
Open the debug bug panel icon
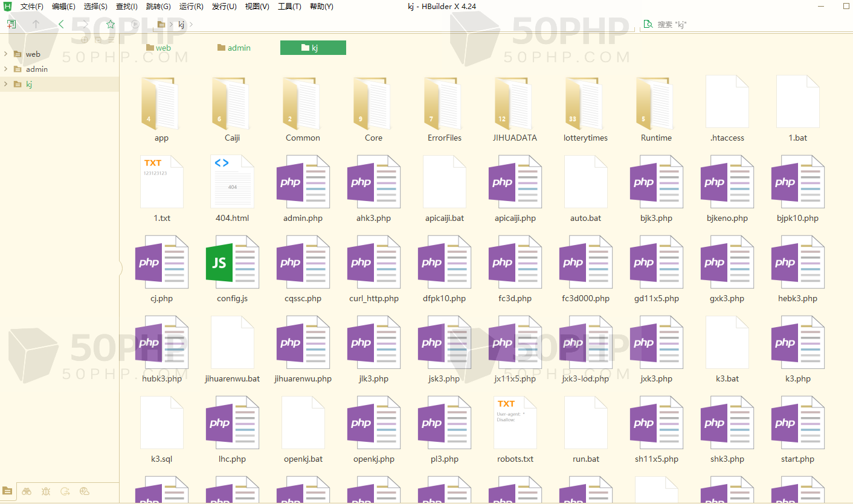tap(46, 491)
